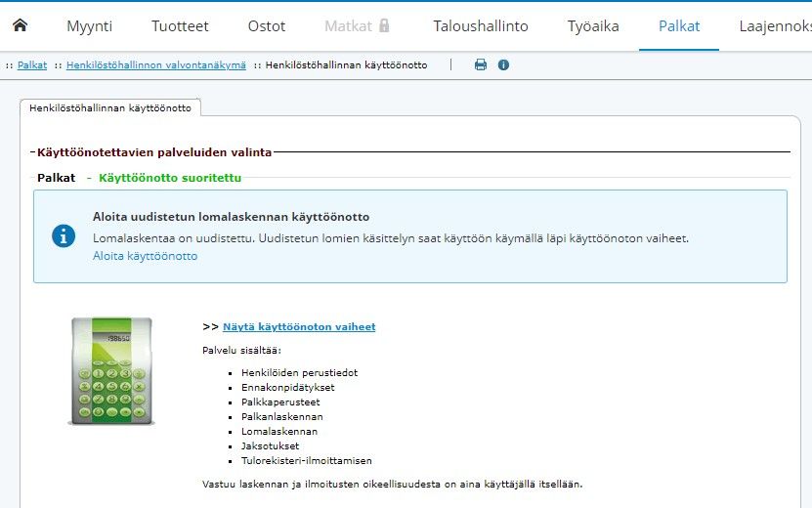Screen dimensions: 812x508
Task: Open the Myynti menu
Action: 90,26
